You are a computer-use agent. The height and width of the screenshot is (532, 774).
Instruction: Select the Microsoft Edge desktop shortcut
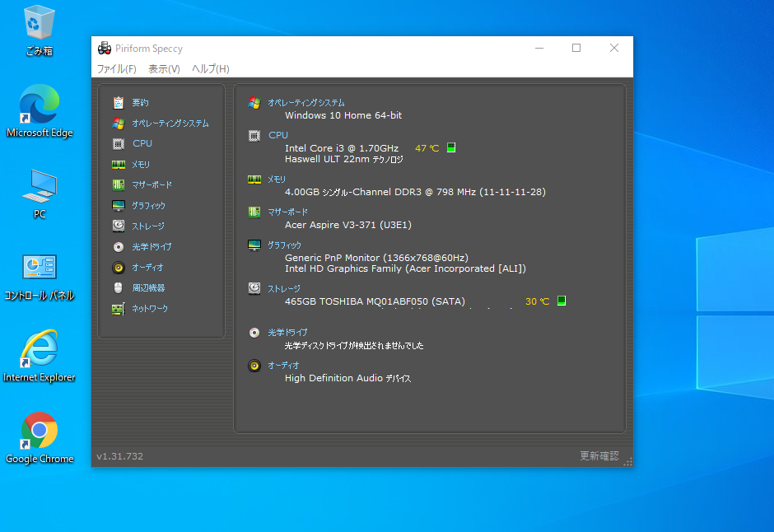[x=40, y=111]
